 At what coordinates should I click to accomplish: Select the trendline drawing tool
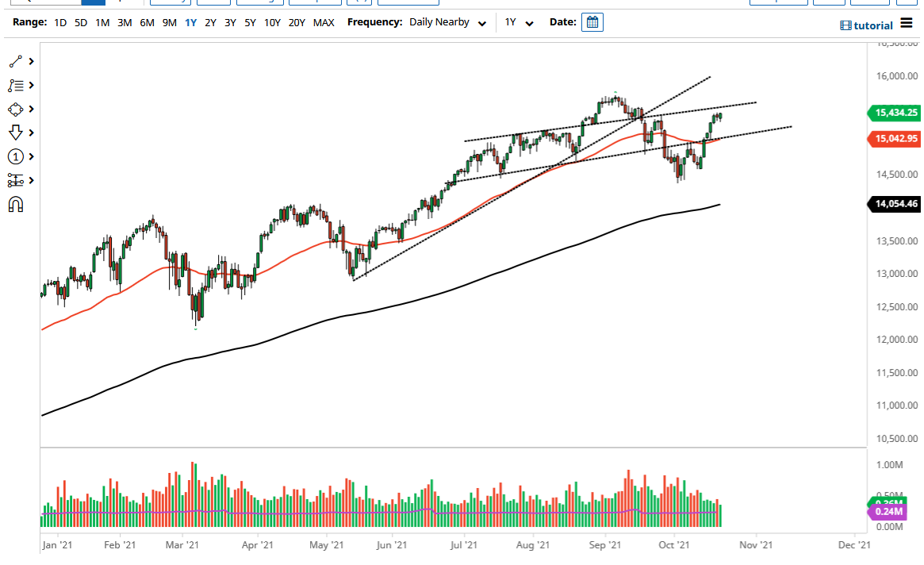[x=16, y=61]
